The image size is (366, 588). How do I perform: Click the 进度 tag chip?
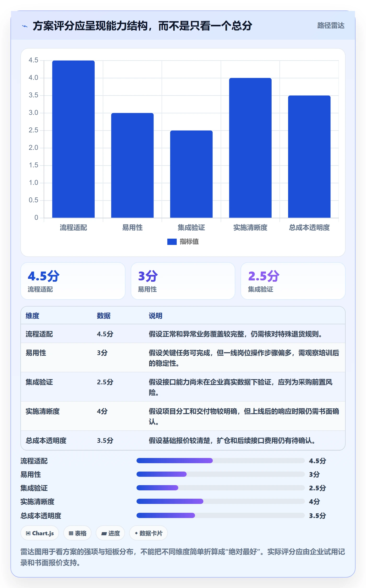point(110,533)
